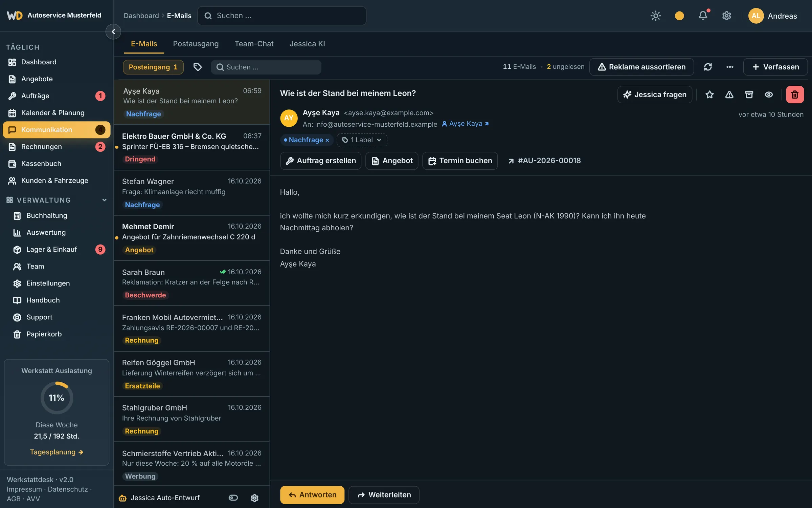Open Kalender & Planung
This screenshot has height=508, width=812.
pyautogui.click(x=56, y=113)
